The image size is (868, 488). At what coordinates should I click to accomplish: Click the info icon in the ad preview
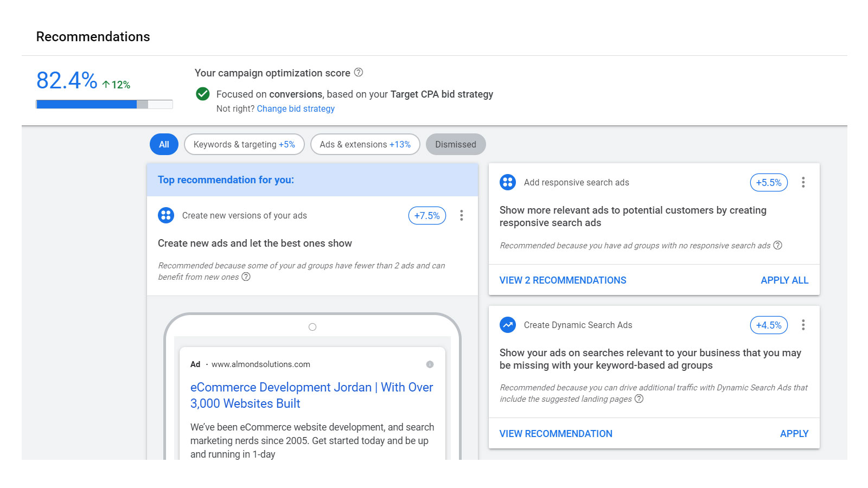coord(430,364)
